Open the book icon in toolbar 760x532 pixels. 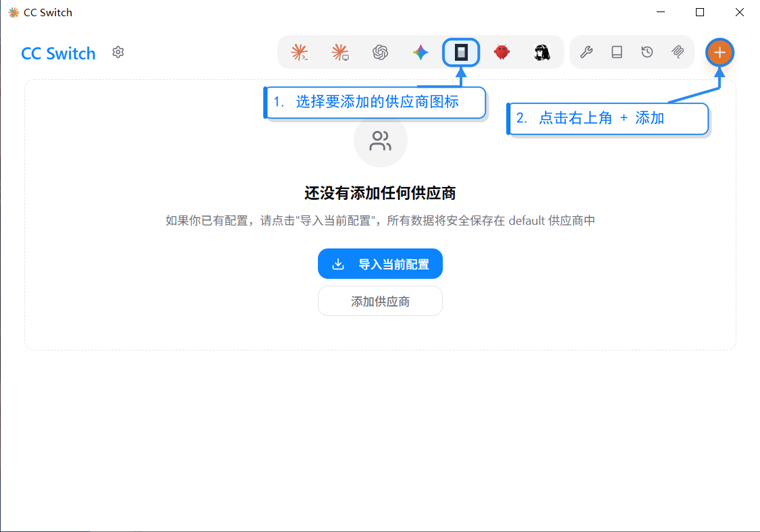616,52
